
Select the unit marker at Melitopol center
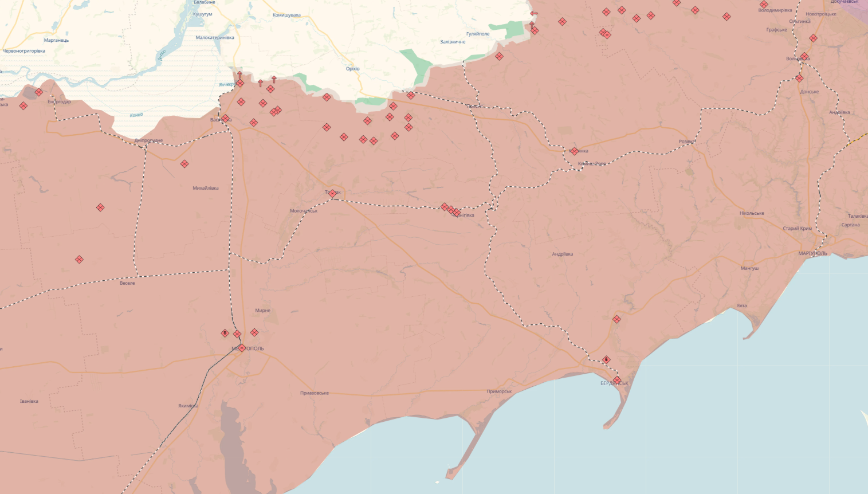click(242, 348)
